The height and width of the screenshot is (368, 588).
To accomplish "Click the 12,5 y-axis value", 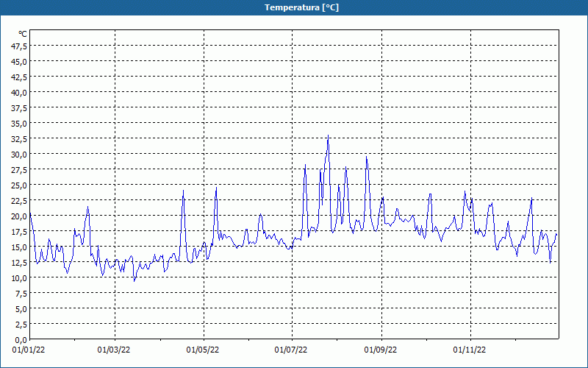I will (20, 263).
